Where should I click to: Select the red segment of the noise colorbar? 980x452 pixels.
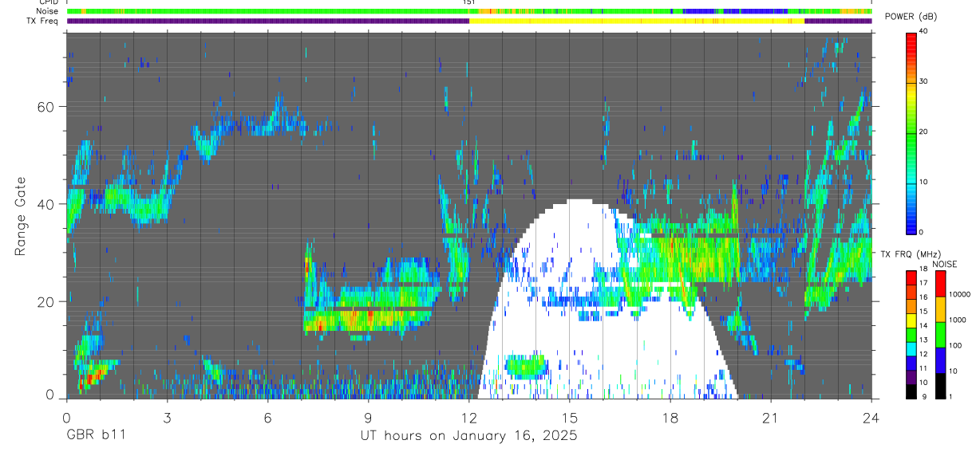939,284
